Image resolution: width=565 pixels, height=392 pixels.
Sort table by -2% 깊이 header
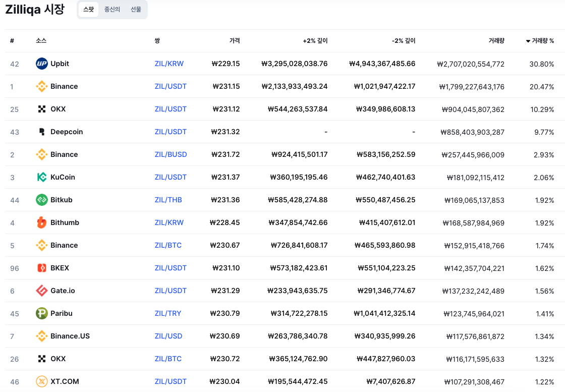pos(404,41)
